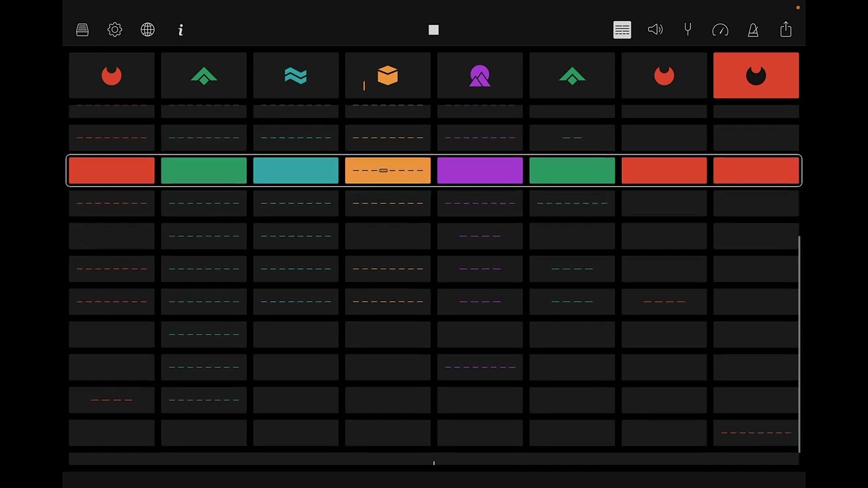
Task: Stop playback with the square button
Action: click(434, 30)
